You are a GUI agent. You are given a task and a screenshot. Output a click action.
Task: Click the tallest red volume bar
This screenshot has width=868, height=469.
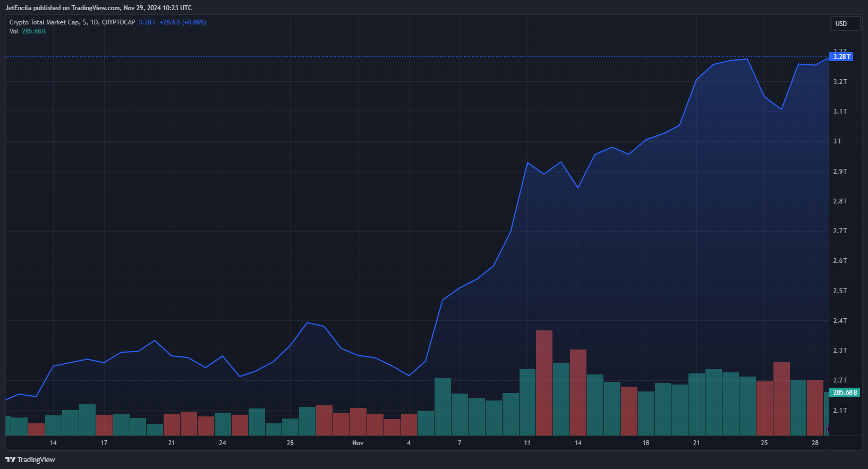click(544, 382)
